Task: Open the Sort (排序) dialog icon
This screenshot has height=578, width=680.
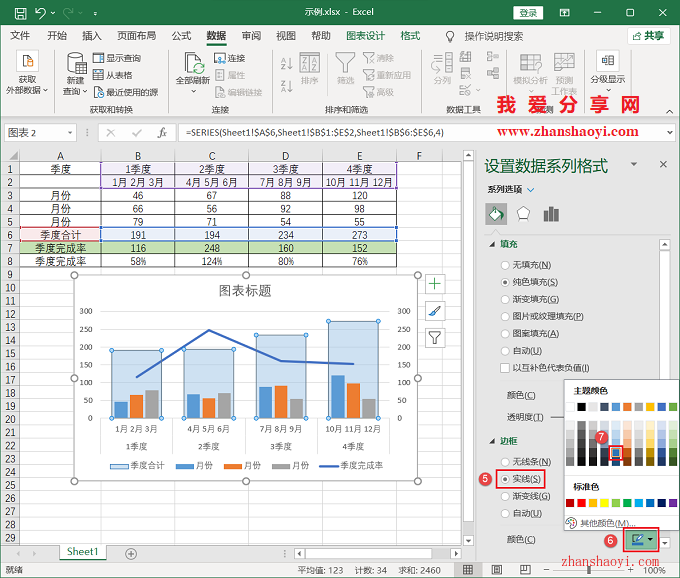Action: pos(310,63)
